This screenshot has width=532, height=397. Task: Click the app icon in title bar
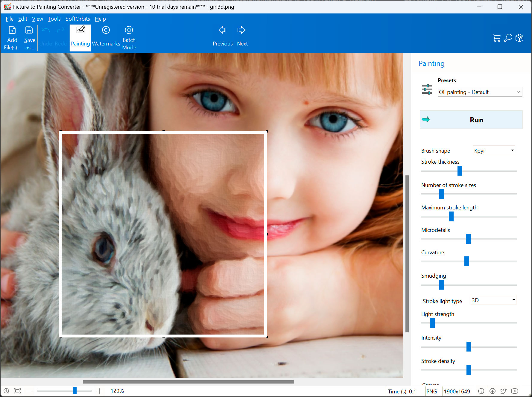pyautogui.click(x=7, y=7)
